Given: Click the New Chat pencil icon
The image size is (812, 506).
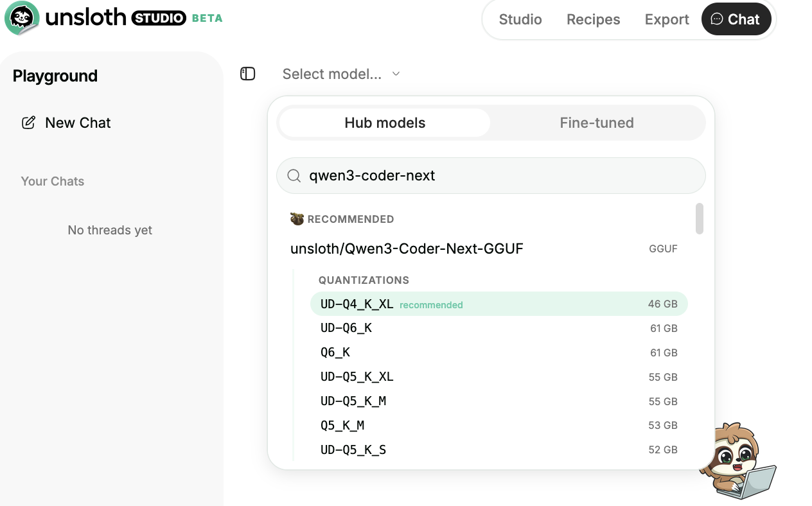Looking at the screenshot, I should tap(28, 123).
